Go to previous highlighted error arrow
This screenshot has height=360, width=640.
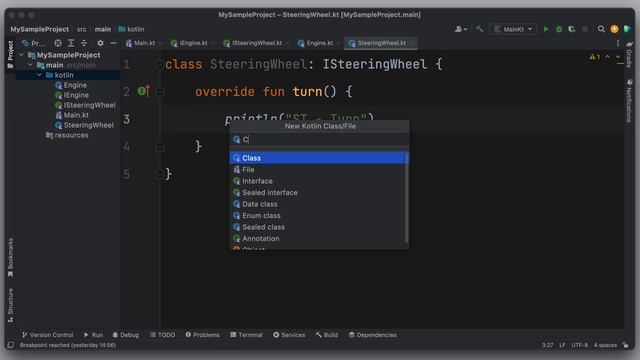pyautogui.click(x=608, y=57)
